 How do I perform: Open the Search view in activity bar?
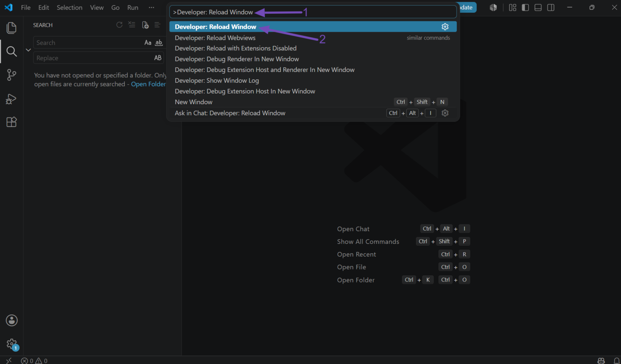pos(12,51)
